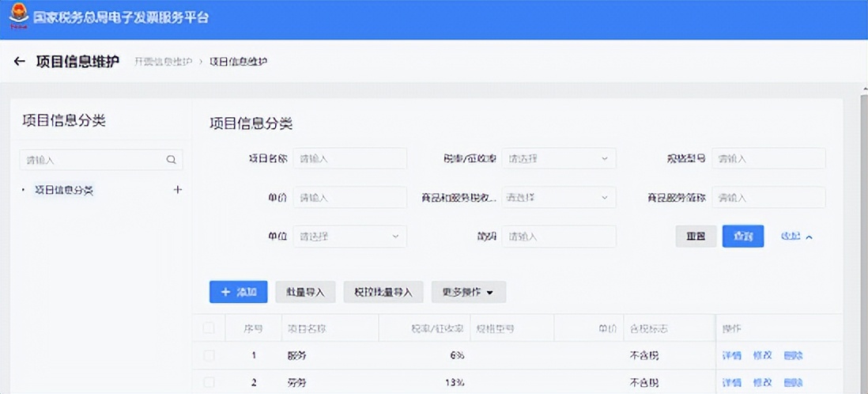Open the 商品和服务税收 dropdown
868x394 pixels.
click(559, 197)
